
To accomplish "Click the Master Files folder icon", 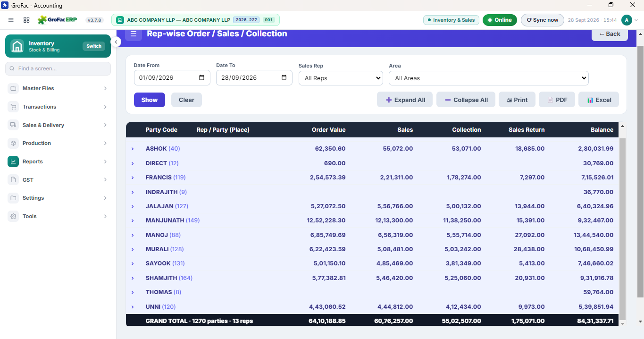I will coord(13,88).
